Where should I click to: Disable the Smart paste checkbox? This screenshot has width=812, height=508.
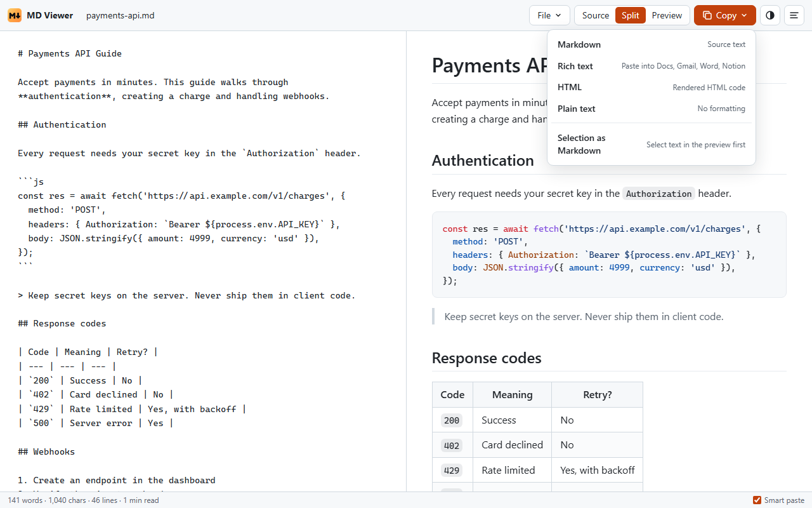757,500
